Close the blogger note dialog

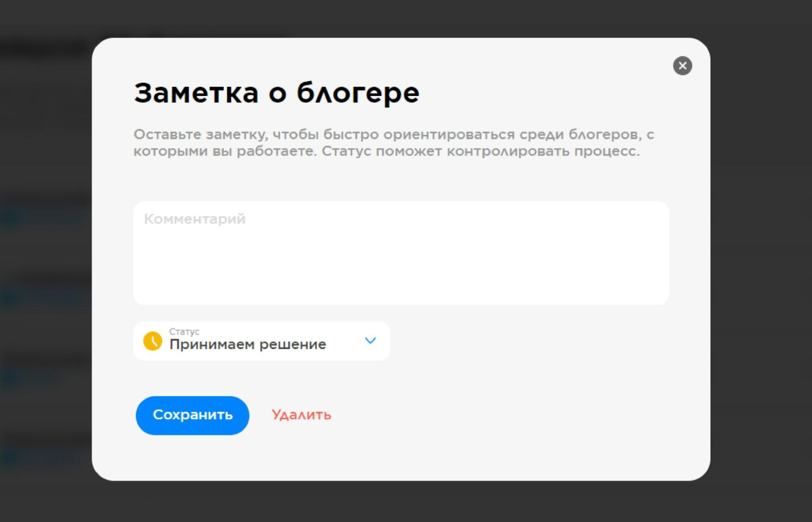pos(682,66)
